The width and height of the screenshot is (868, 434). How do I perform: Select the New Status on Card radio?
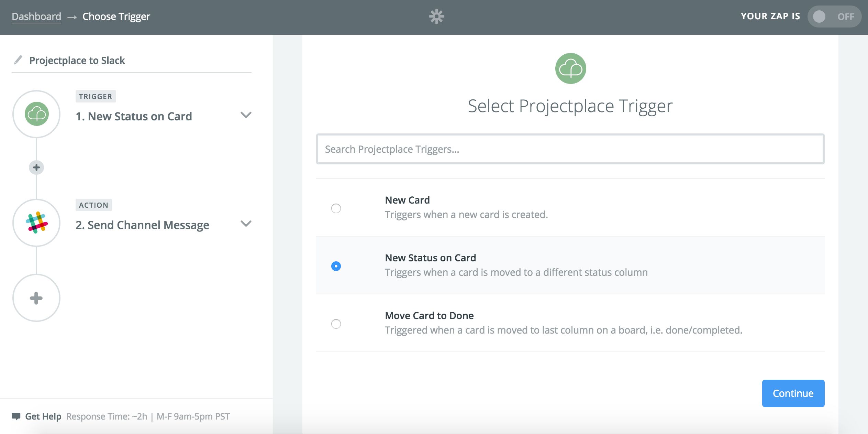pyautogui.click(x=336, y=266)
